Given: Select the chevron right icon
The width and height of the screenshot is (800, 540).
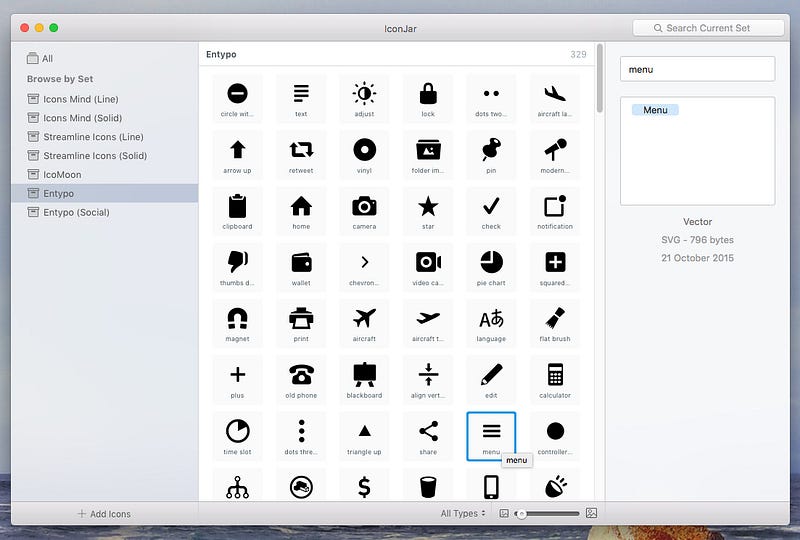Looking at the screenshot, I should pyautogui.click(x=364, y=267).
